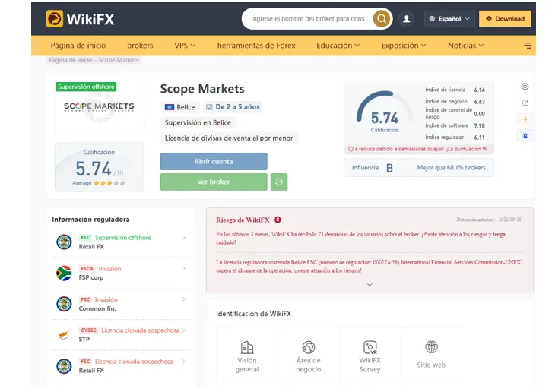Click the share icon on right sidebar
The image size is (552, 392).
pos(525,103)
